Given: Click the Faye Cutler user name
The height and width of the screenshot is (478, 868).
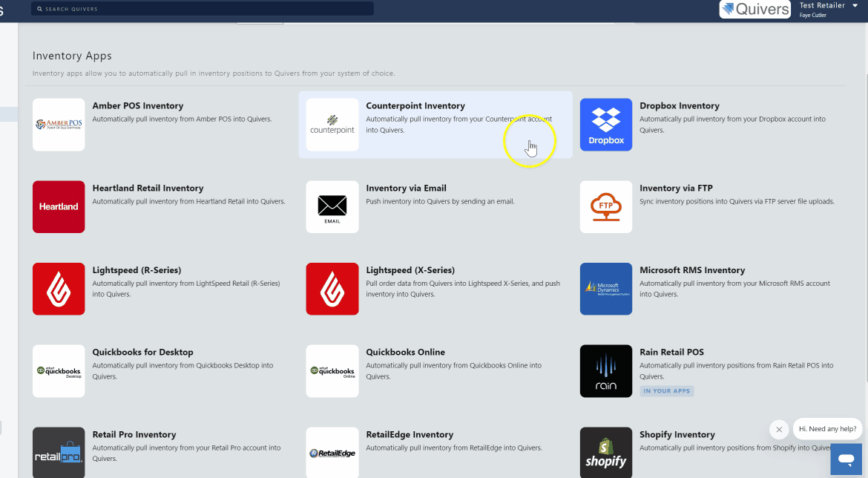Looking at the screenshot, I should click(812, 15).
